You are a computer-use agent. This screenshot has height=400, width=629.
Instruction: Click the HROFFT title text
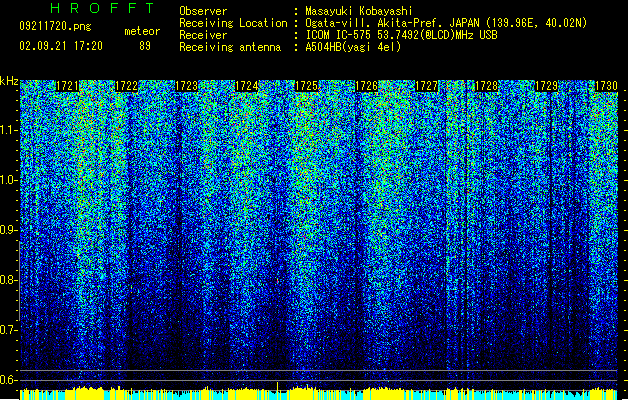(103, 8)
